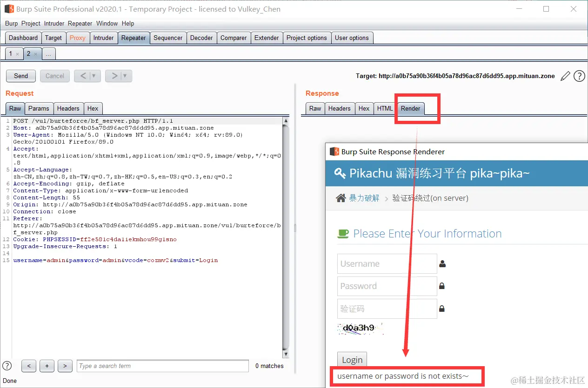This screenshot has height=388, width=588.
Task: Select the Response Hex tab
Action: pos(364,108)
